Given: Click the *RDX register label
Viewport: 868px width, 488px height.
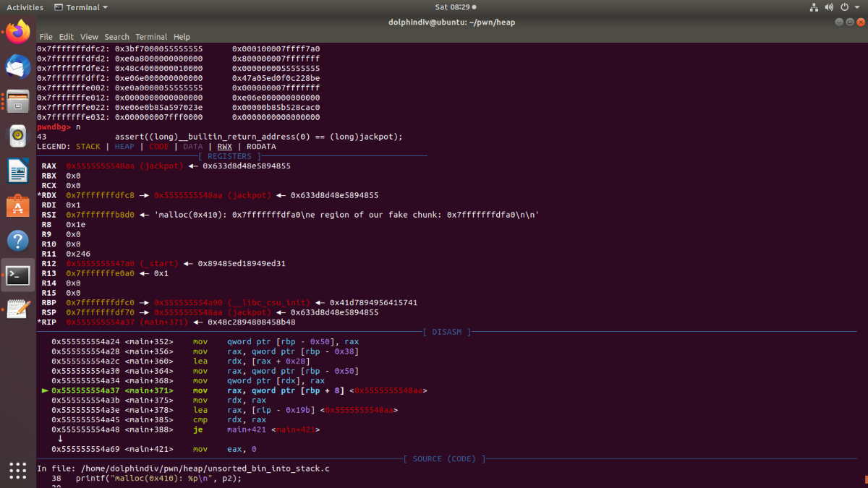Looking at the screenshot, I should click(47, 195).
